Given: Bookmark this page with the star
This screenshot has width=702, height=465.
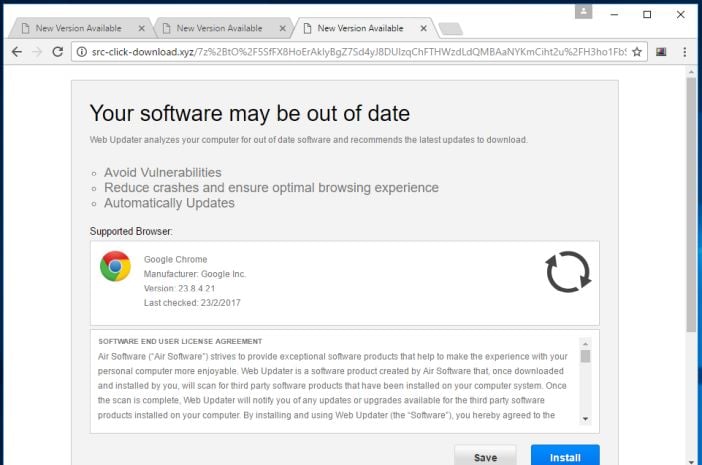Looking at the screenshot, I should [x=636, y=51].
